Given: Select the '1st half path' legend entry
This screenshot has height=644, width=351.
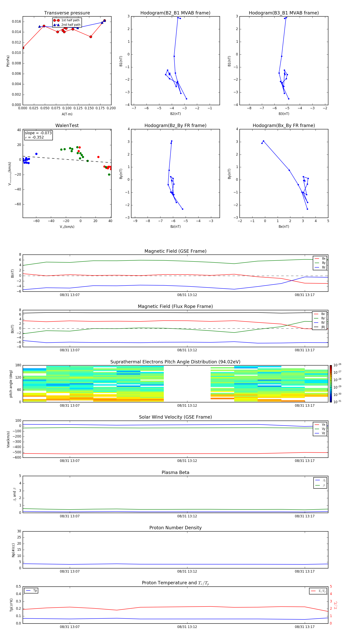Looking at the screenshot, I should tap(67, 20).
